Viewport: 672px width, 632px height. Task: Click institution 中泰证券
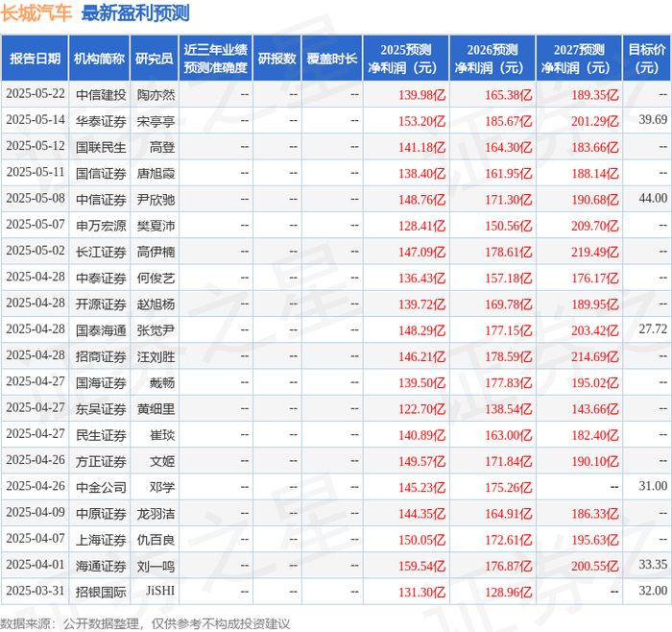[x=101, y=278]
